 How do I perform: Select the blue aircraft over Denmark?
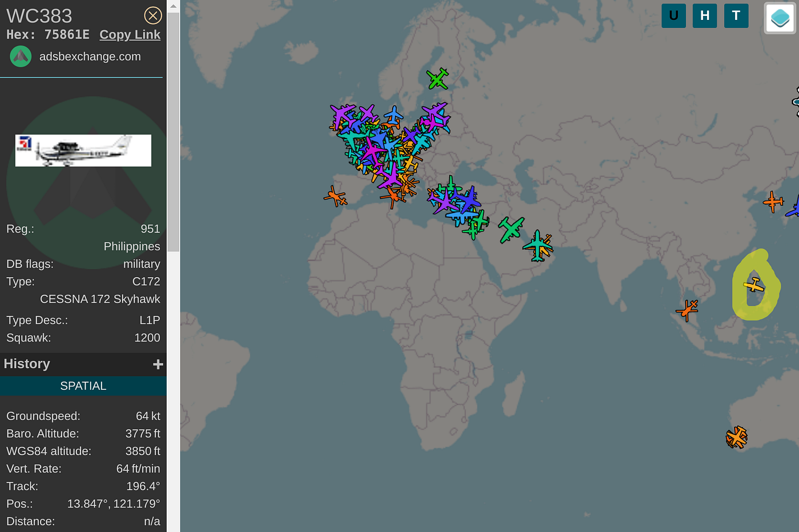(393, 116)
